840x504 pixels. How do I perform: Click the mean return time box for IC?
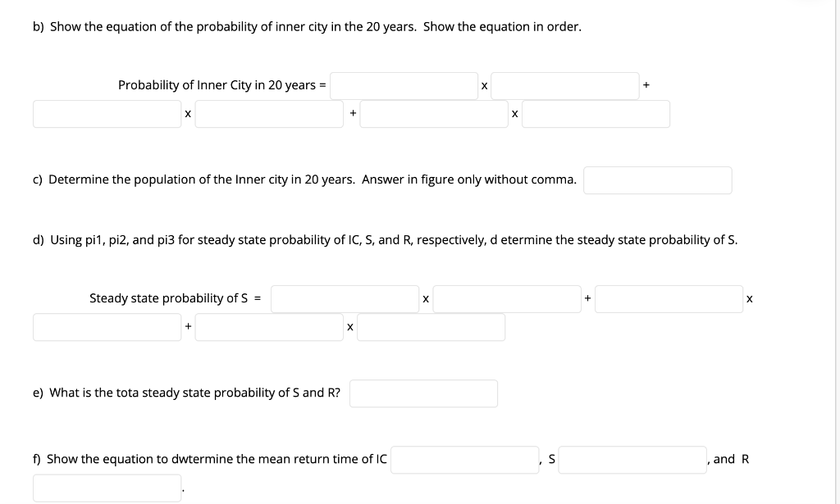464,460
